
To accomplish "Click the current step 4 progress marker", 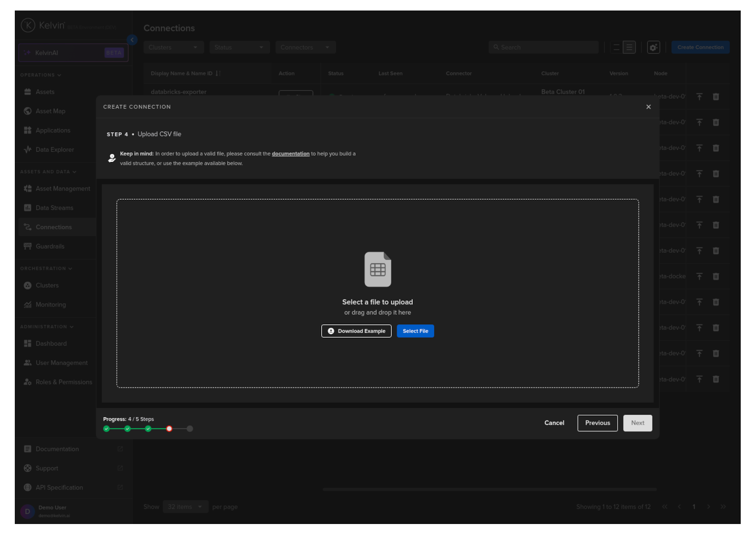I will click(x=169, y=429).
